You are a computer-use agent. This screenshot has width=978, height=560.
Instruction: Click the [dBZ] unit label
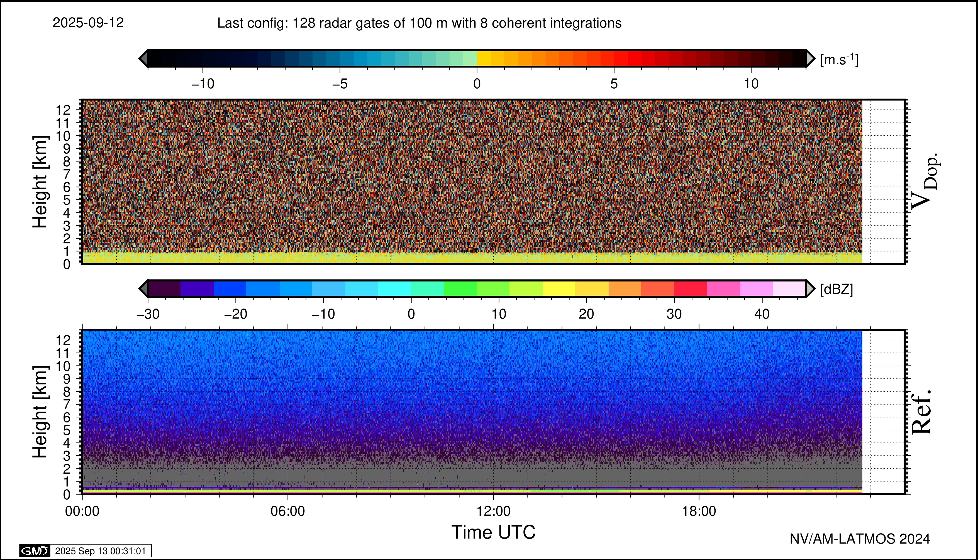[836, 289]
